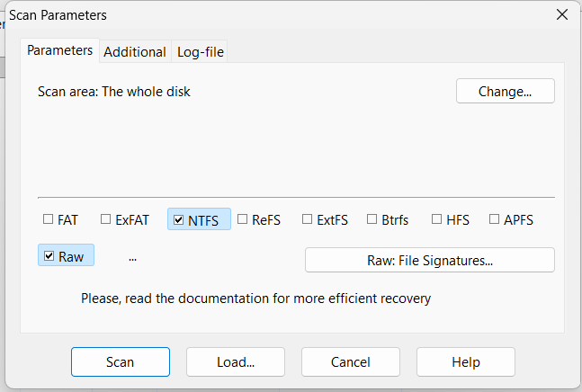The image size is (582, 392).
Task: Enable the ReFS checkbox
Action: pyautogui.click(x=243, y=219)
